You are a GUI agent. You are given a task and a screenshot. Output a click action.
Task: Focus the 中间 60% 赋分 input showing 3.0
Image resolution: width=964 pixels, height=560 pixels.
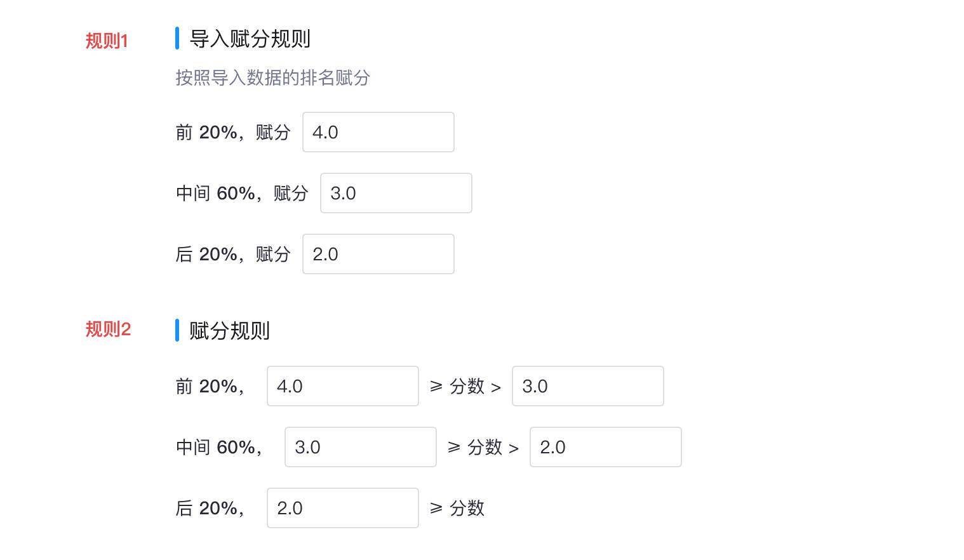coord(396,193)
